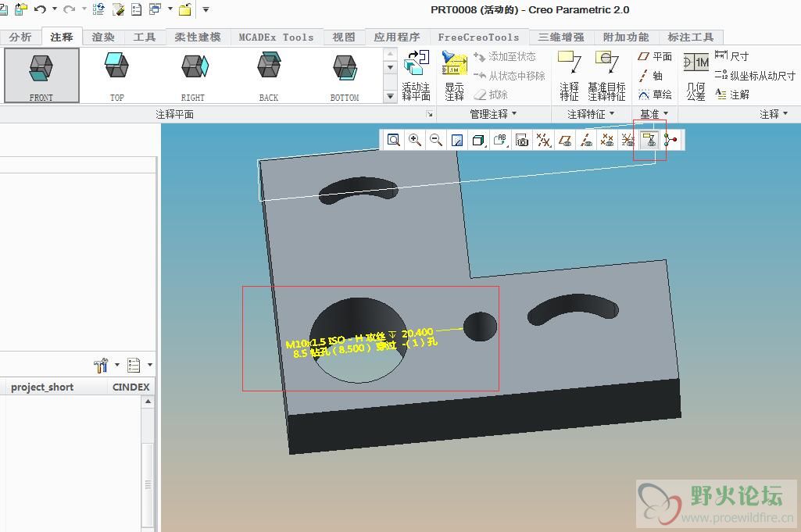Toggle the spin center display
The image size is (801, 532).
[x=671, y=140]
